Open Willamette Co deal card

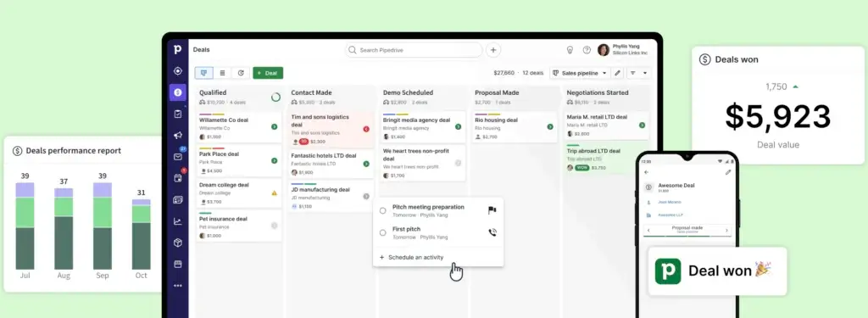(238, 127)
